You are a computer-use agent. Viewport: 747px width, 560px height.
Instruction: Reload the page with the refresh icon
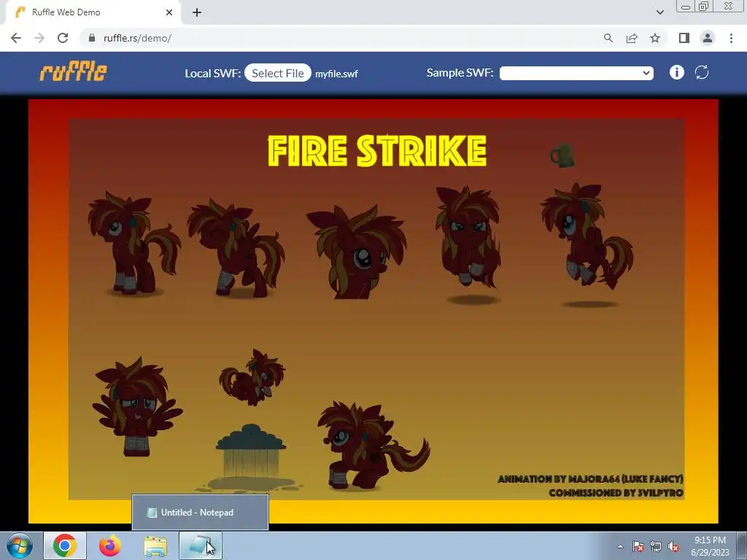(x=63, y=38)
